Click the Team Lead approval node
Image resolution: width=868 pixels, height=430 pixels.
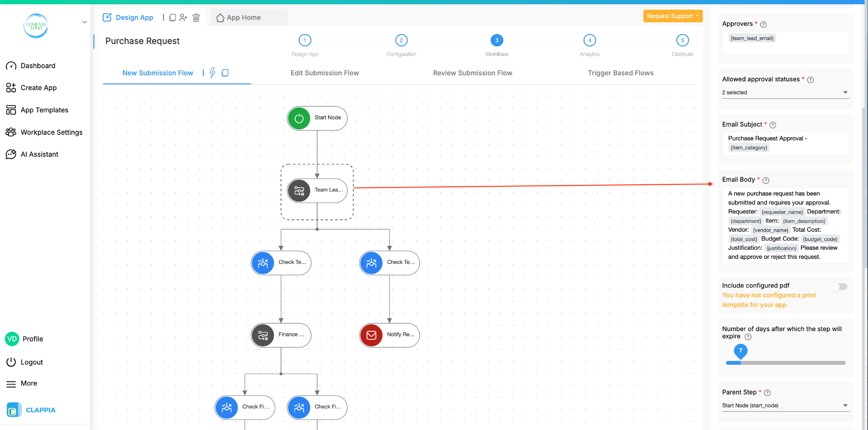(x=317, y=190)
